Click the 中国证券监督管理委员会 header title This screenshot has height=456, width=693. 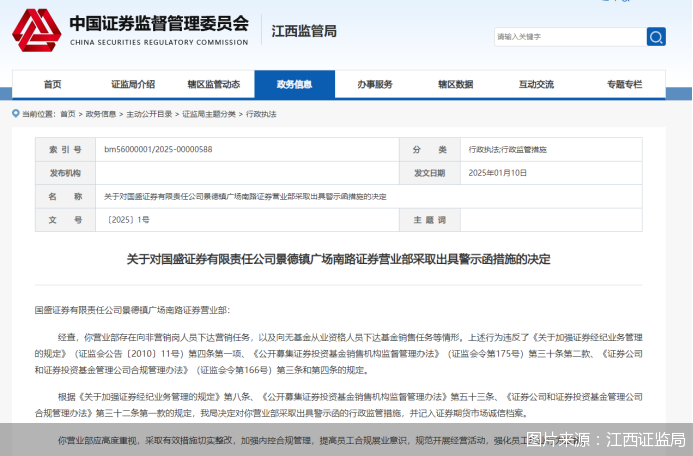coord(159,23)
